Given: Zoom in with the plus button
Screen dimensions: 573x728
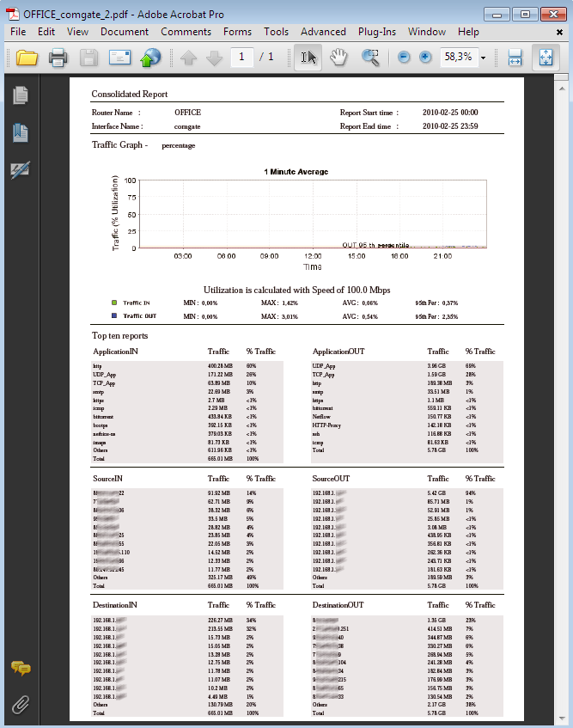Looking at the screenshot, I should click(x=425, y=57).
